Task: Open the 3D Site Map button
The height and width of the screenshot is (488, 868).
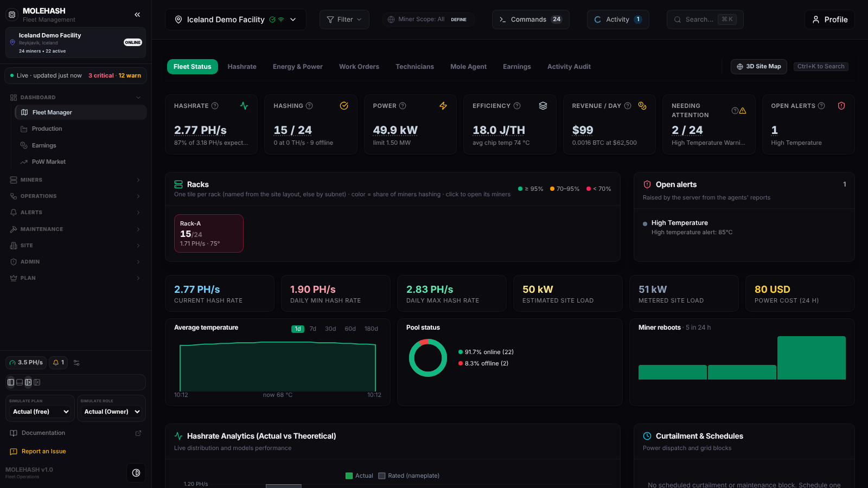Action: [758, 67]
